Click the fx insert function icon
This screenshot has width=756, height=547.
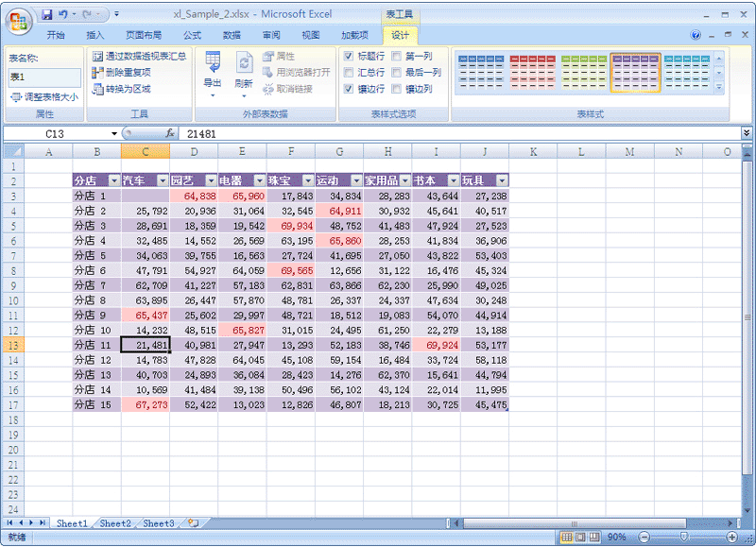click(170, 134)
